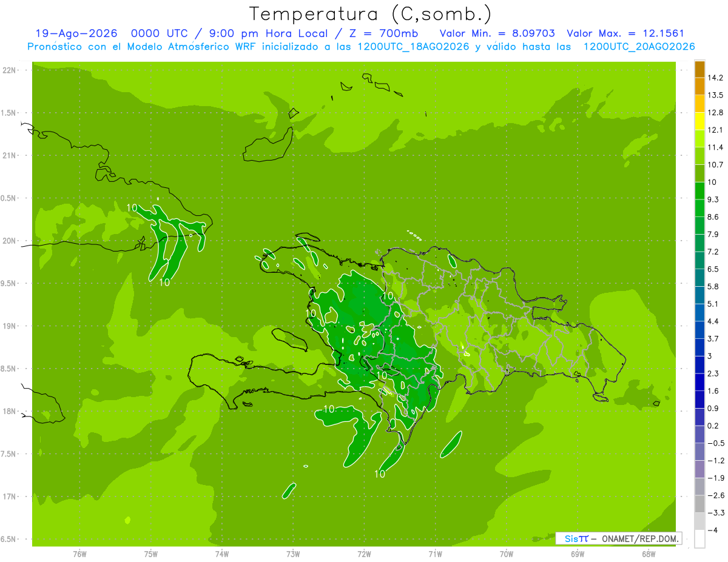
Task: Pick the white swatch below the -4 label
Action: point(699,539)
